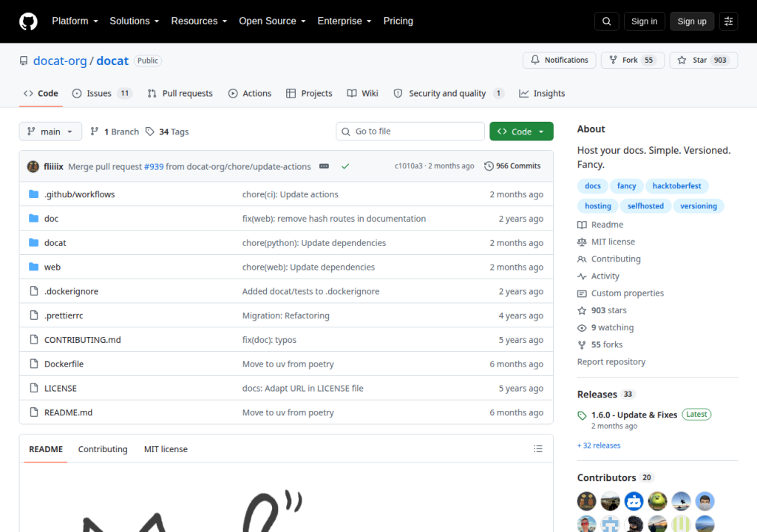Click the GitHub logo in header
757x532 pixels.
(28, 21)
